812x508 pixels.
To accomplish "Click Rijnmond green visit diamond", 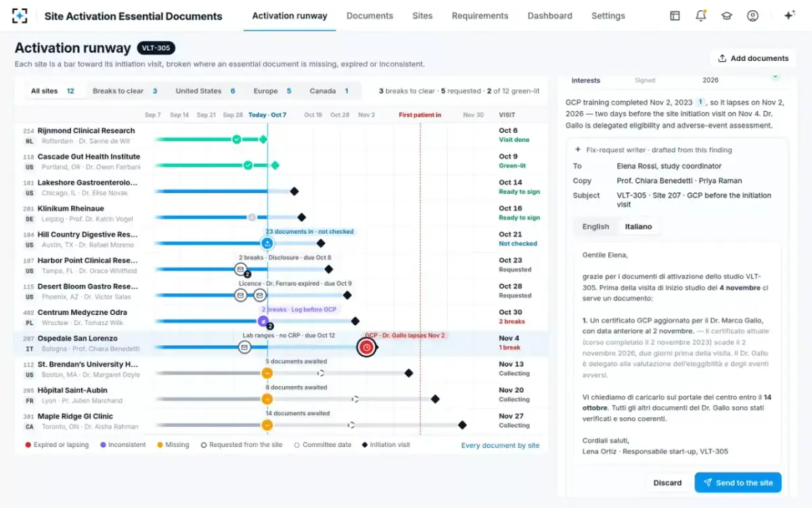I will click(x=263, y=140).
